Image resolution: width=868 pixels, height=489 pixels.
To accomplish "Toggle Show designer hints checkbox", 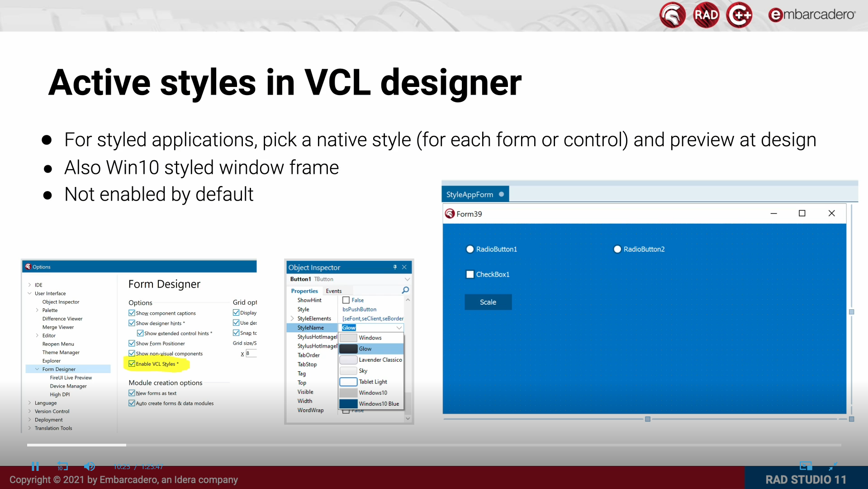I will [x=132, y=323].
